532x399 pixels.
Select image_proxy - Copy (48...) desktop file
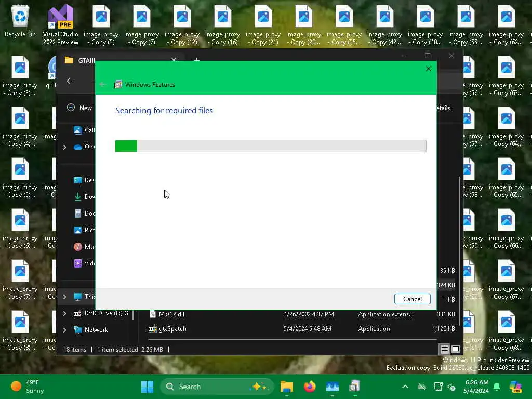(425, 25)
